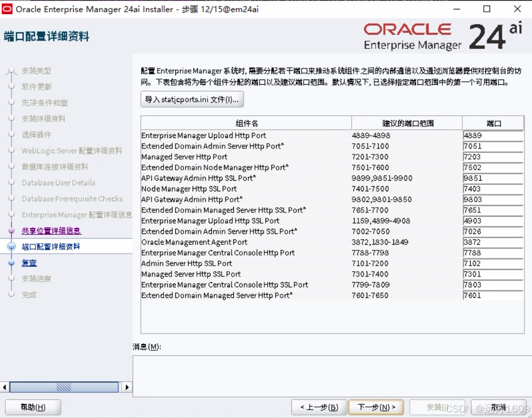
Task: Click the 下一步(N) button to proceed
Action: [x=375, y=407]
